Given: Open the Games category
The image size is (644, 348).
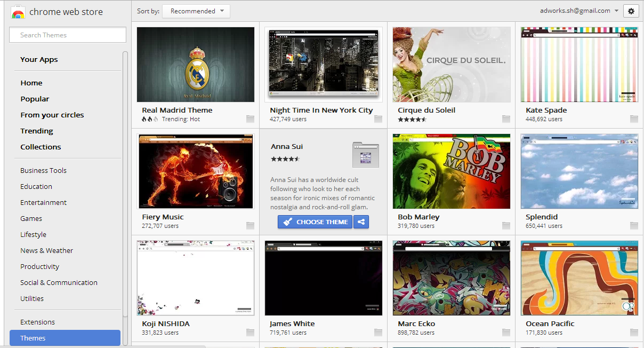Looking at the screenshot, I should click(31, 219).
